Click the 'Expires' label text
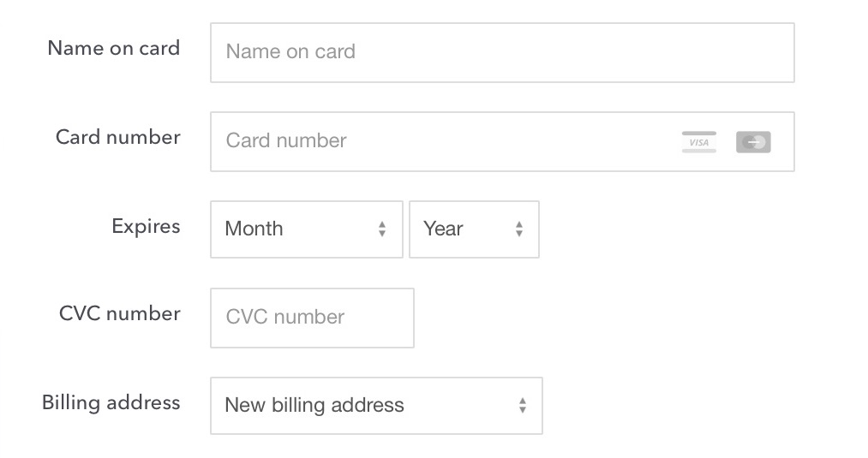 (146, 226)
